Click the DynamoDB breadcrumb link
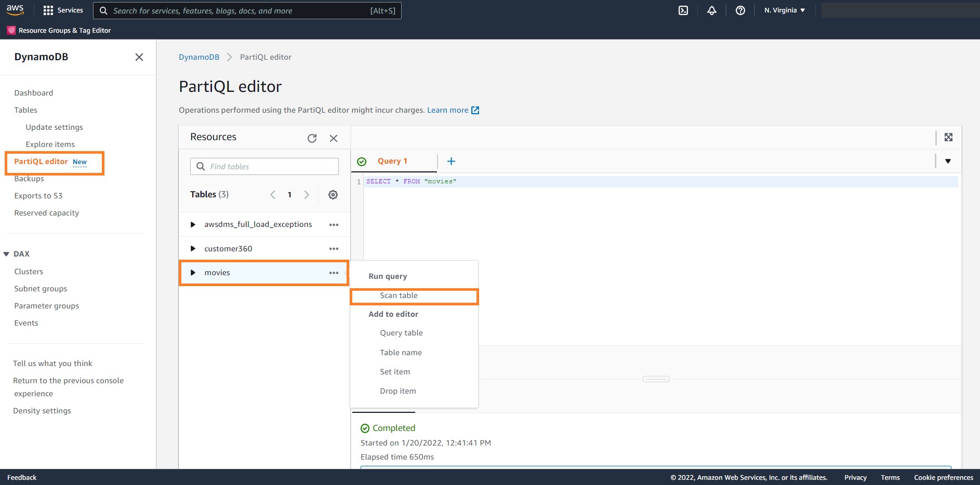980x485 pixels. 199,57
